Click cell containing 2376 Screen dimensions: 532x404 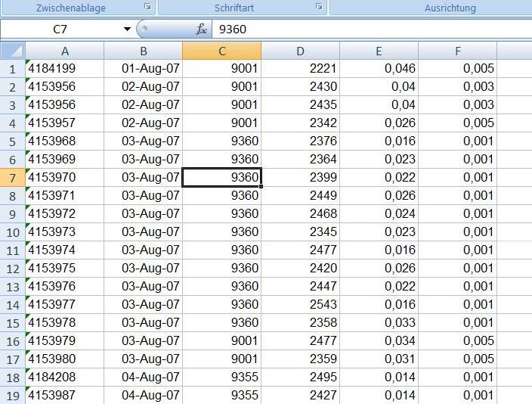point(300,141)
